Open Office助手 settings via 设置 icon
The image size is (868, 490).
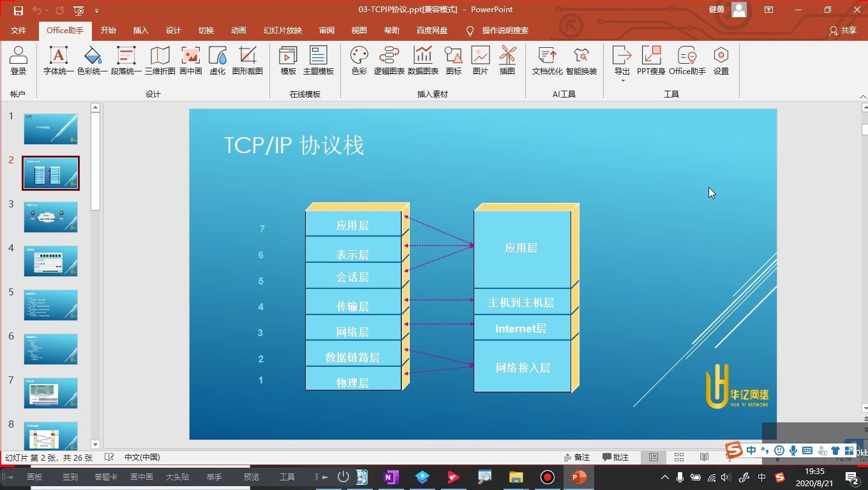(x=721, y=62)
